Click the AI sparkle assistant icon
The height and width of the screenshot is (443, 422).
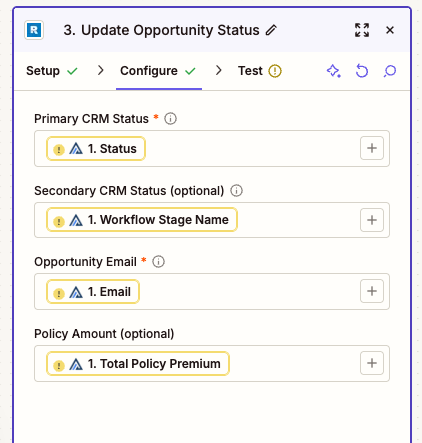point(333,71)
